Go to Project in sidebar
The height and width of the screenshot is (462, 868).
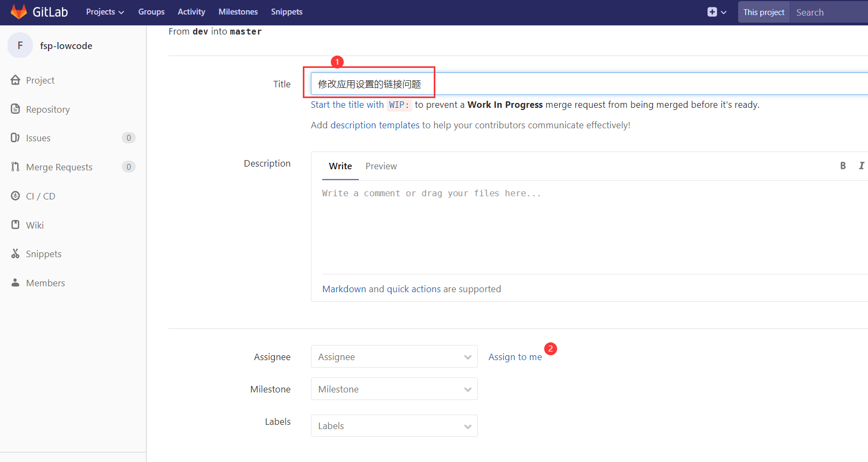tap(40, 80)
